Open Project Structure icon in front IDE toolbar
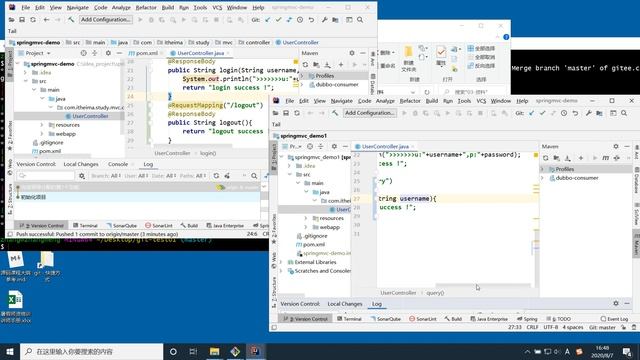 [599, 113]
